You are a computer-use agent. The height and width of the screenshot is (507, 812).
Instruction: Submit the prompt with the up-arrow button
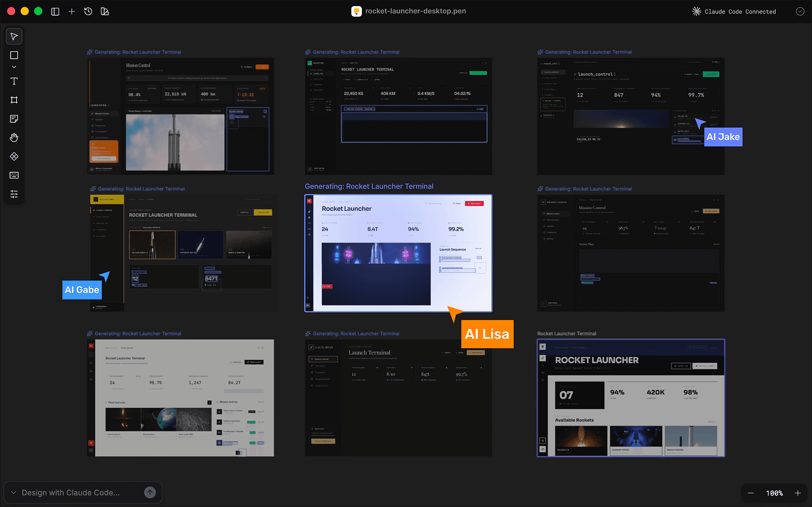coord(149,492)
